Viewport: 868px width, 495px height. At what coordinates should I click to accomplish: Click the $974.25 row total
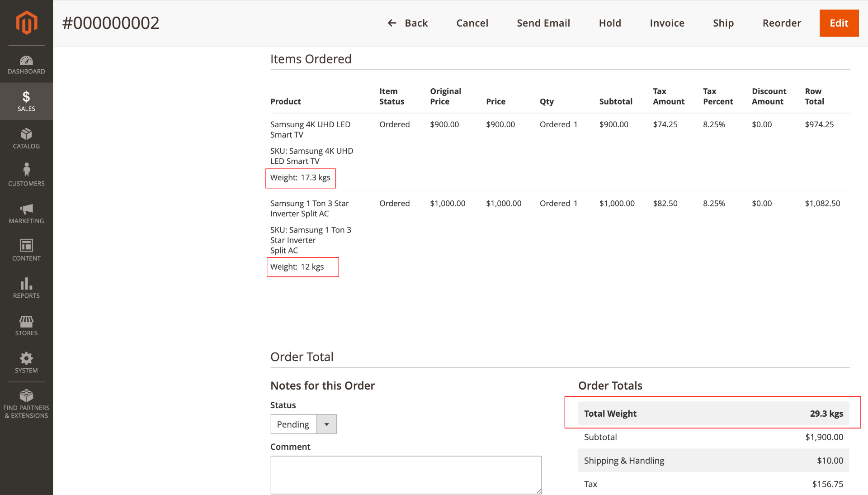[x=819, y=124]
